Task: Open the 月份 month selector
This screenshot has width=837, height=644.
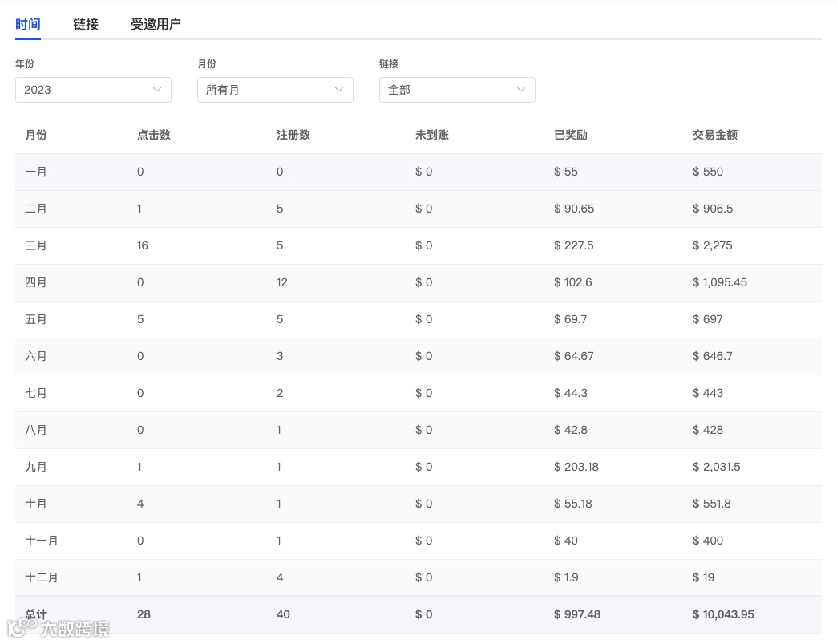Action: pyautogui.click(x=275, y=90)
